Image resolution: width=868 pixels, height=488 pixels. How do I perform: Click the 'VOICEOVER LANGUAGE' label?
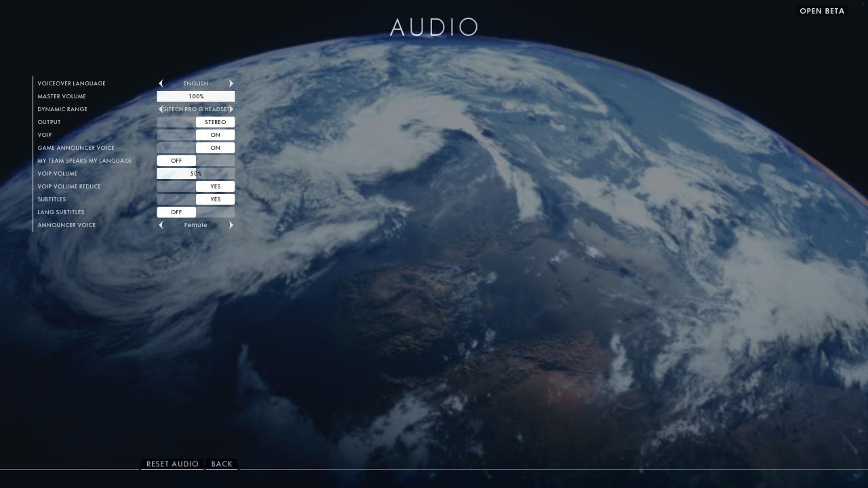(x=71, y=83)
